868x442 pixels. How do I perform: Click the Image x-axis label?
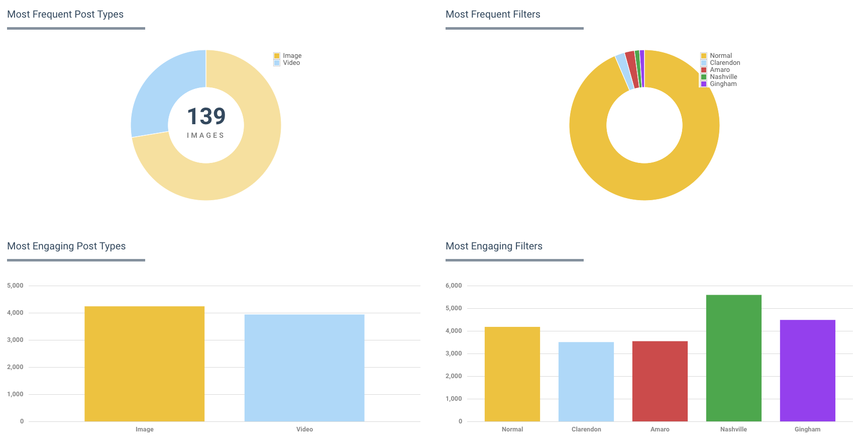tap(145, 429)
